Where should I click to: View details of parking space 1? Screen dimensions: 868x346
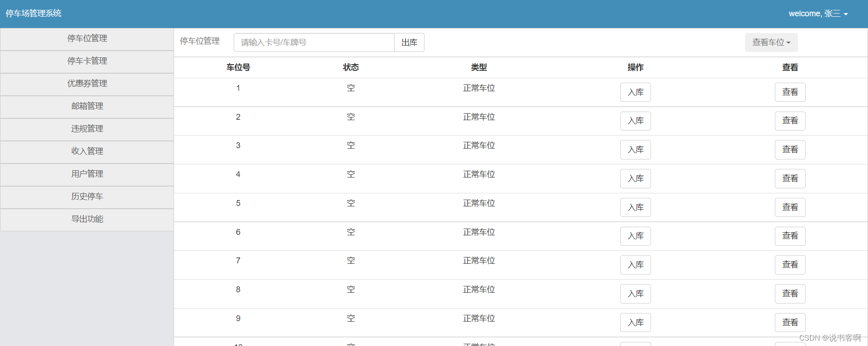[x=790, y=92]
